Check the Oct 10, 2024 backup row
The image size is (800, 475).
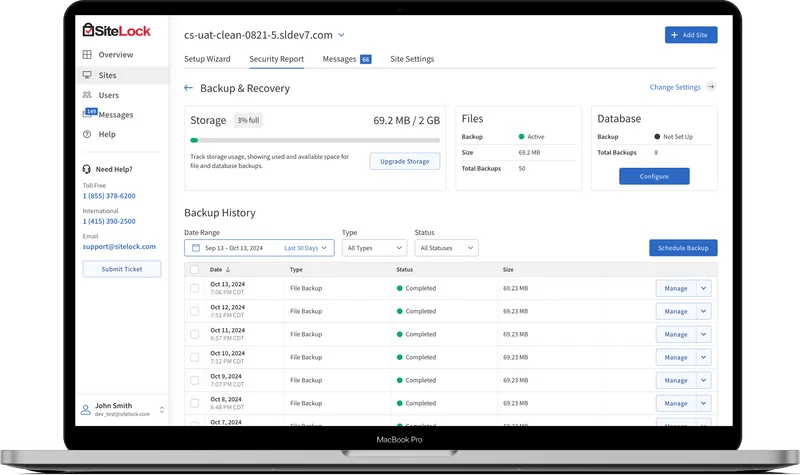pos(194,357)
